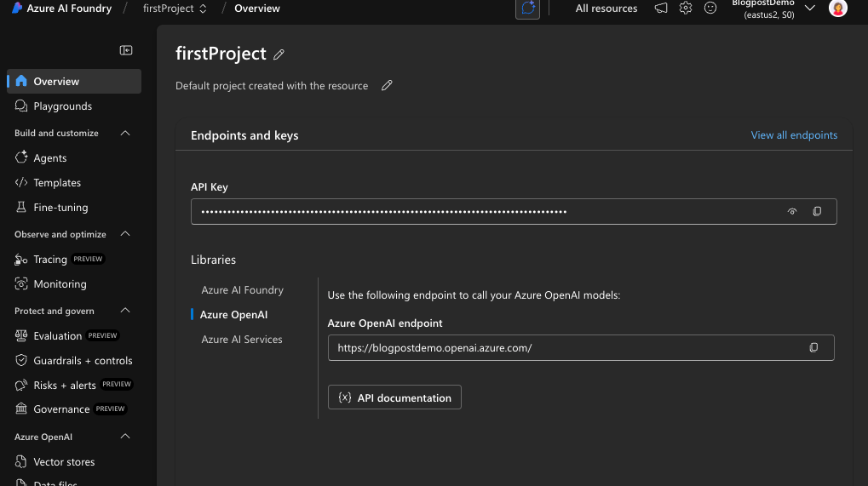Viewport: 868px width, 486px height.
Task: Click the announcements megaphone icon
Action: point(661,9)
